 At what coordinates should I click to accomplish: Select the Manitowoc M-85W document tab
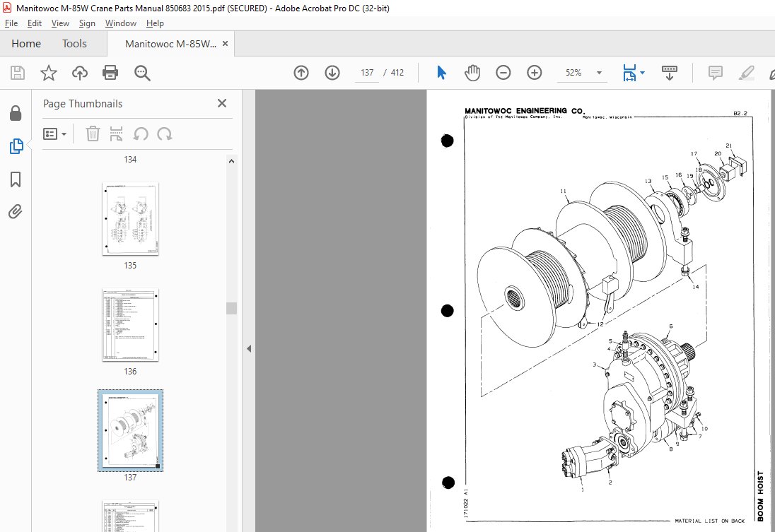(x=170, y=44)
